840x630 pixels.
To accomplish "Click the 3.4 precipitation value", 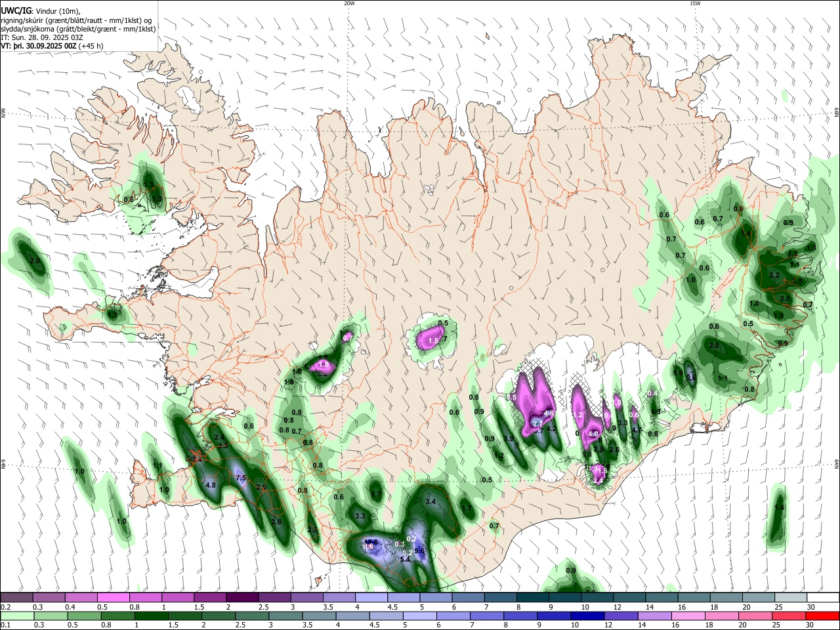I will pos(430,501).
